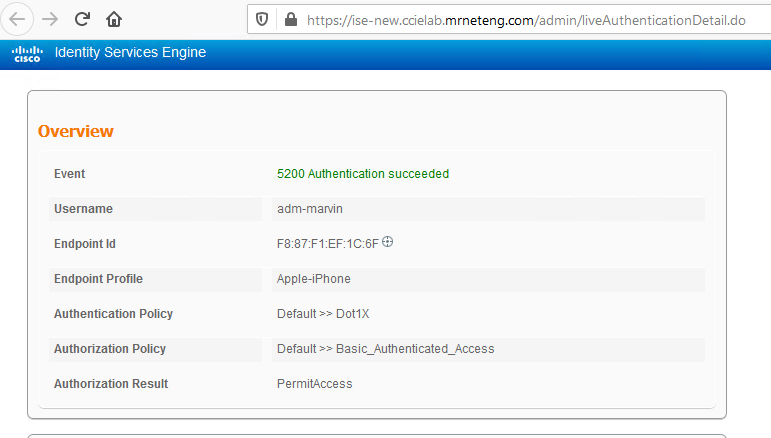Screen dimensions: 771x438
Task: Go to the browser home page icon
Action: 114,19
